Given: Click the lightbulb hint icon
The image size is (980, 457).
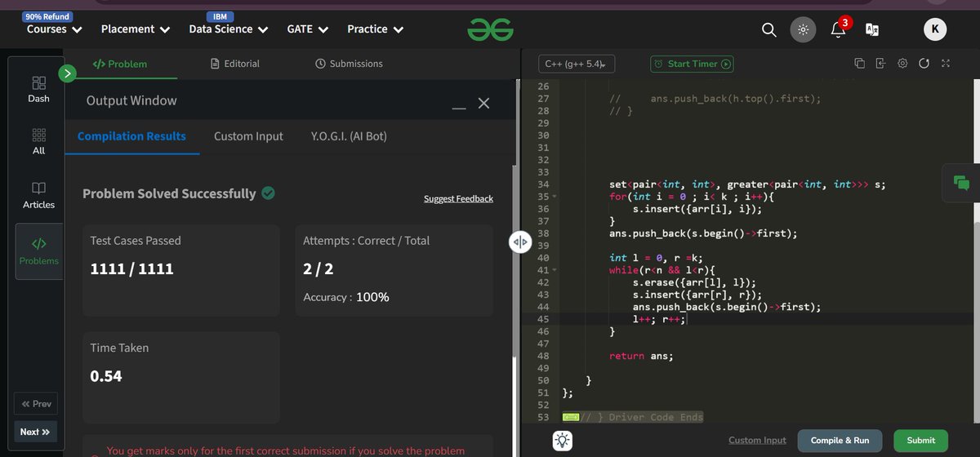Looking at the screenshot, I should point(563,440).
